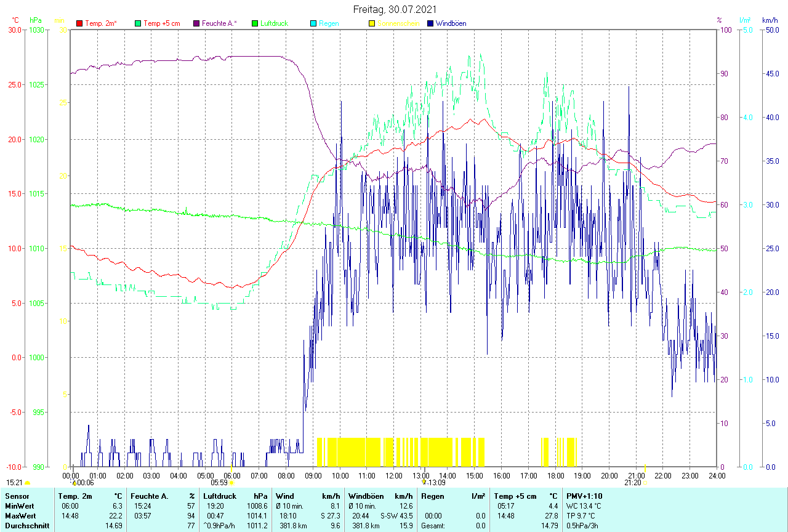Click the l/m² axis unit label at top right
Screen dimensions: 788x532
747,20
